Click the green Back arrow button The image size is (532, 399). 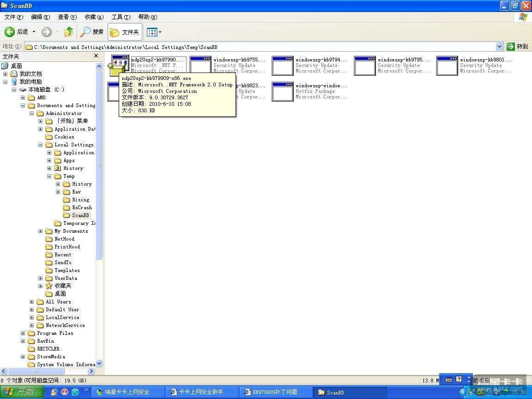pyautogui.click(x=10, y=32)
